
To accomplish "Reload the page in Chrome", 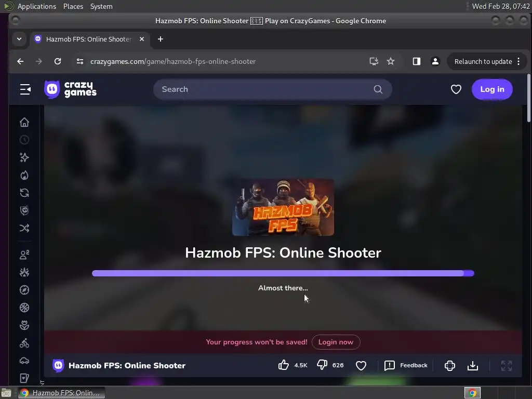I will (58, 61).
